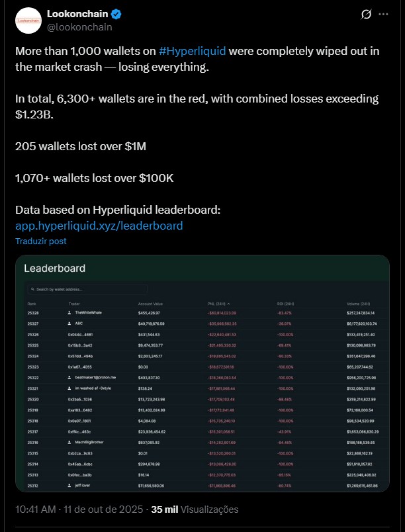Click the Lookonchain profile avatar
Image resolution: width=405 pixels, height=532 pixels.
pyautogui.click(x=28, y=20)
